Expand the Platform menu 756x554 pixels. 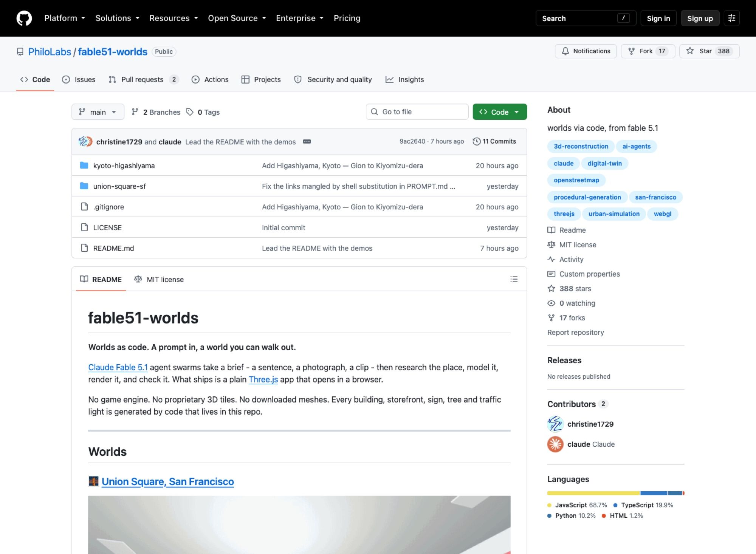click(x=65, y=18)
